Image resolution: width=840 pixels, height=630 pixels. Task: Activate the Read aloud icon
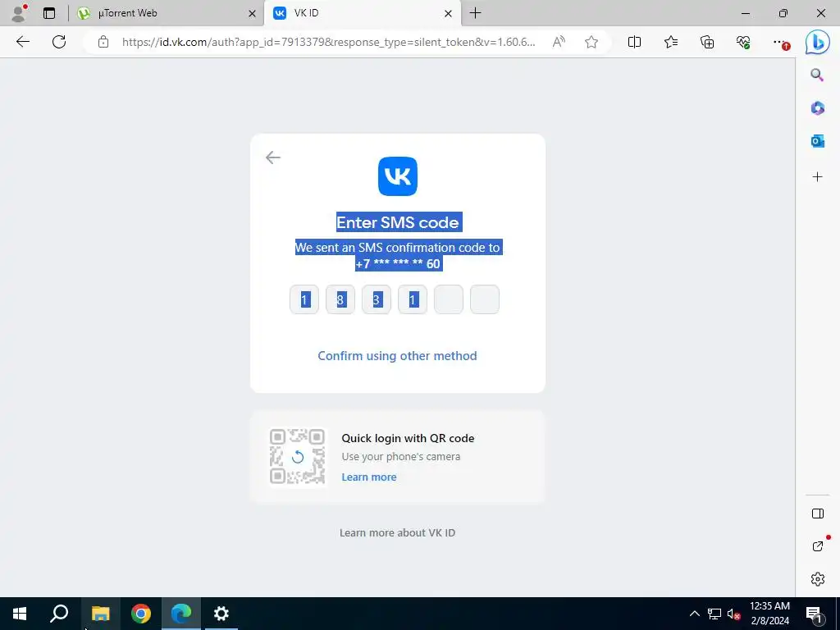click(x=558, y=42)
